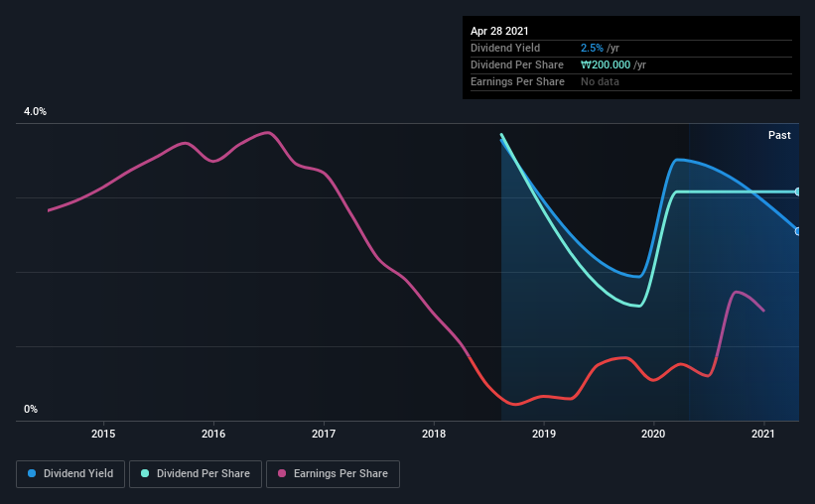Click the 0% y-axis label
Viewport: 815px width, 504px height.
click(31, 409)
